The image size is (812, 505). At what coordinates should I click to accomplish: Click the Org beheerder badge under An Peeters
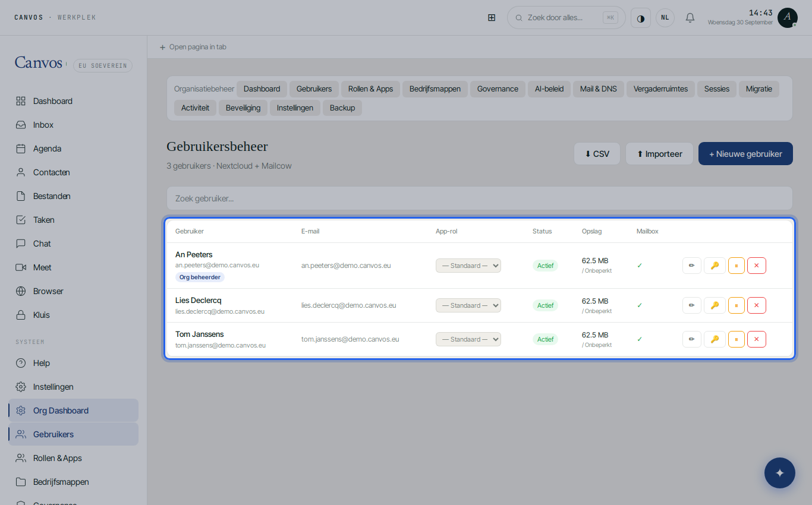(x=200, y=277)
